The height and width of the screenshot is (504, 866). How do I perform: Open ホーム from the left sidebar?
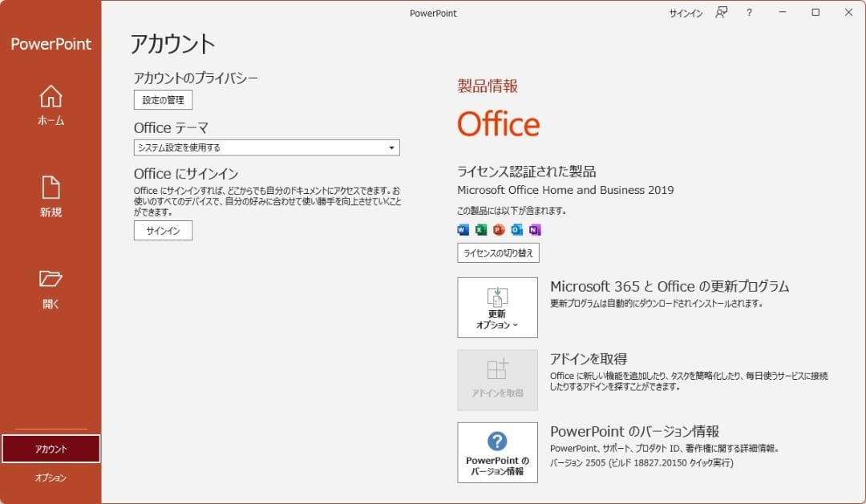(50, 107)
